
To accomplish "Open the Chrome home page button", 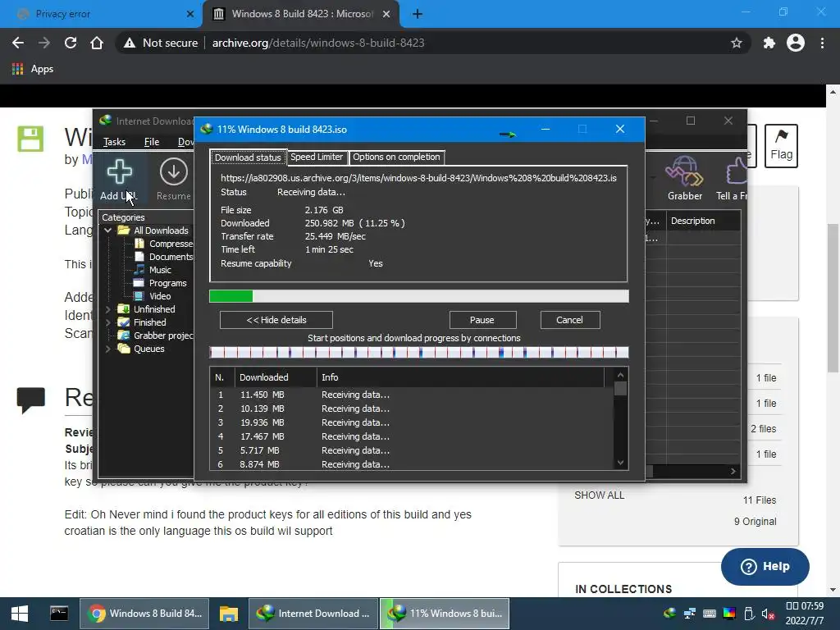I will point(97,43).
